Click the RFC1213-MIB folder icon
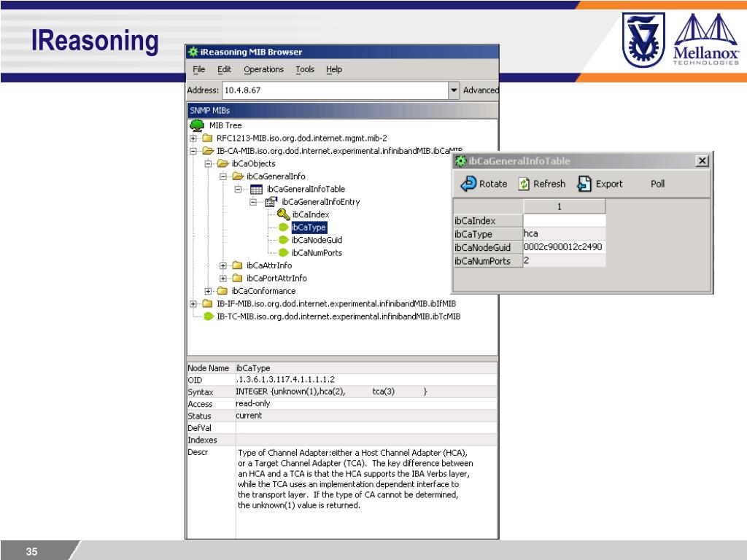This screenshot has width=747, height=560. tap(207, 138)
